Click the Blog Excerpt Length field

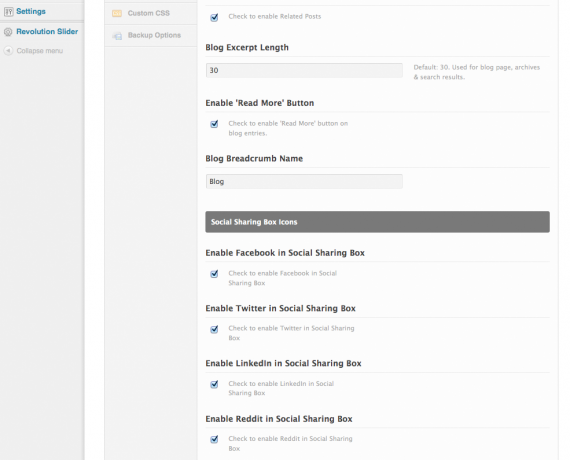[x=304, y=70]
